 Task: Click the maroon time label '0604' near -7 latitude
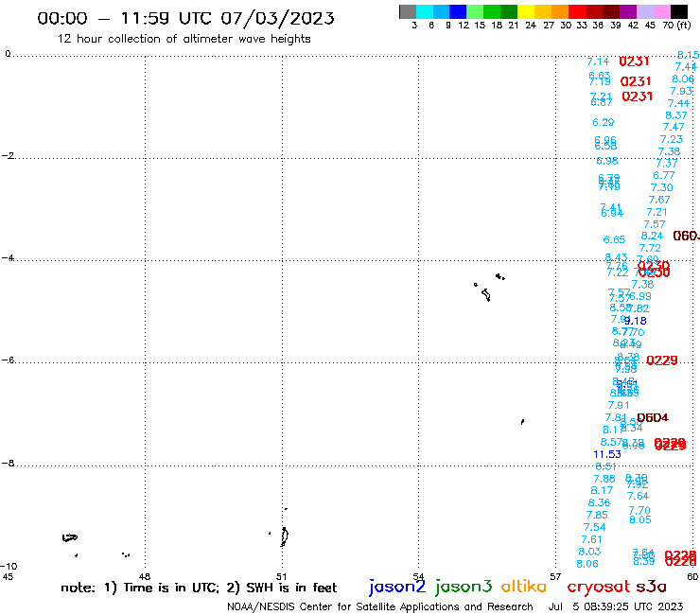click(x=653, y=417)
